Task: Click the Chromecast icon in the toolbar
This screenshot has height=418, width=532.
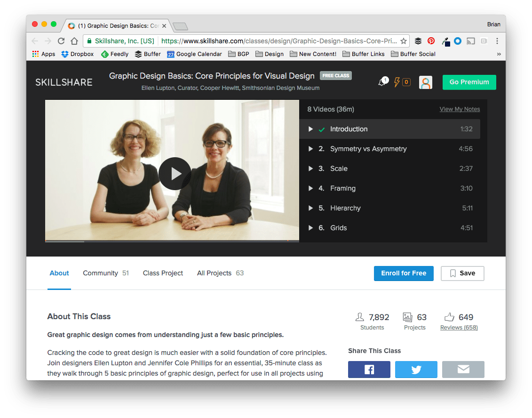Action: pos(470,41)
